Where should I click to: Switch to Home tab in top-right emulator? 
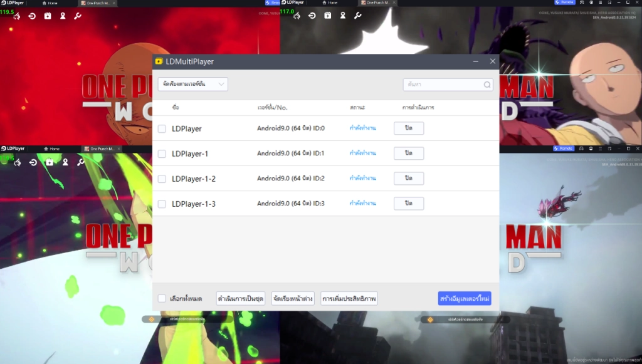tap(330, 3)
